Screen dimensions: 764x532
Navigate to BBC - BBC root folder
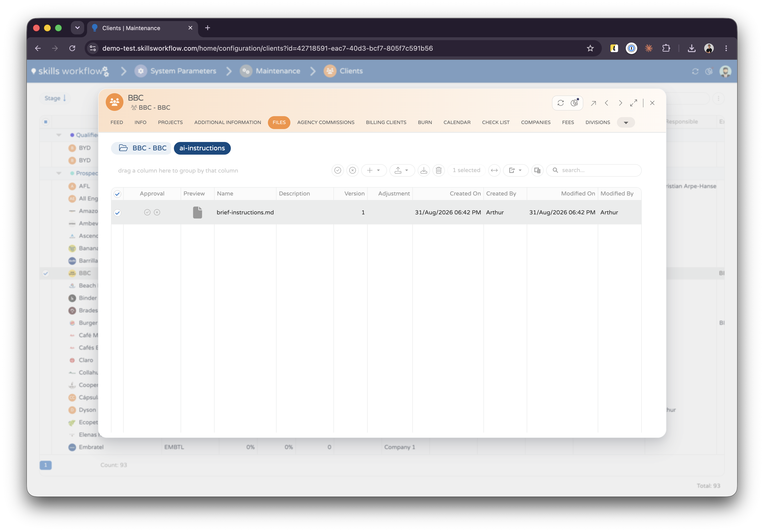141,148
